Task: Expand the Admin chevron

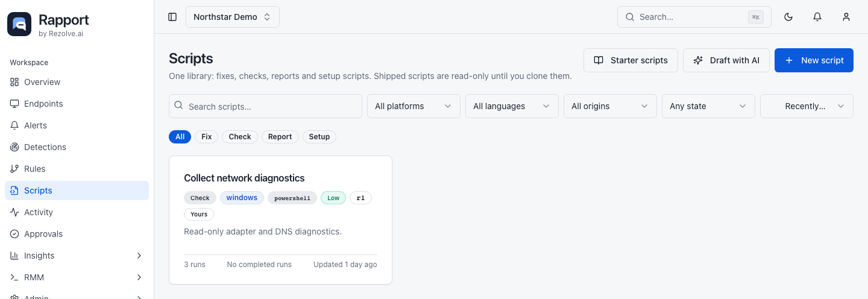Action: [x=139, y=297]
